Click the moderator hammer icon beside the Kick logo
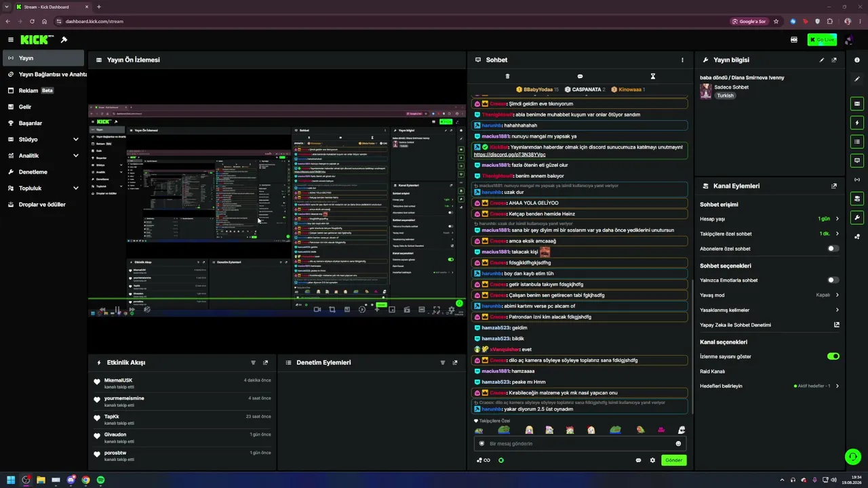The image size is (868, 488). (64, 40)
